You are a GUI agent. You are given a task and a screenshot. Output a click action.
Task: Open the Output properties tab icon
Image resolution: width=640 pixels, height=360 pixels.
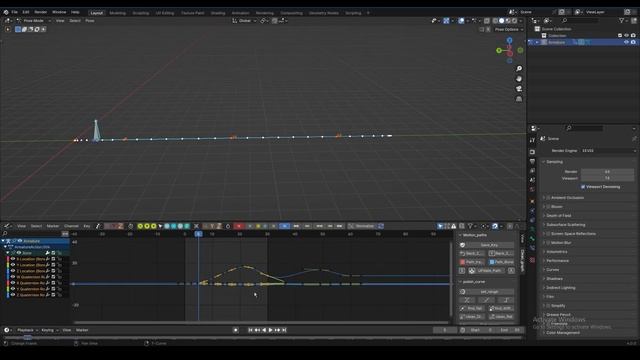[x=532, y=162]
